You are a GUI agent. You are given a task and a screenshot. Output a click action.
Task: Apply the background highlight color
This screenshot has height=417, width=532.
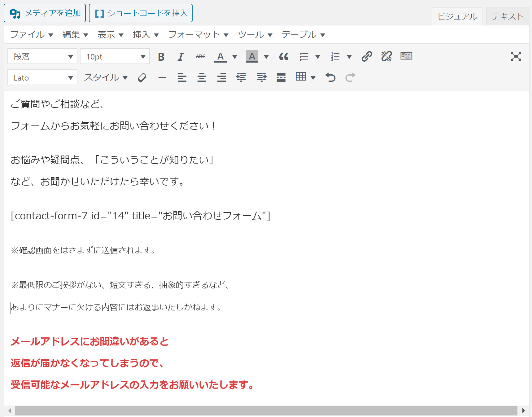click(252, 57)
